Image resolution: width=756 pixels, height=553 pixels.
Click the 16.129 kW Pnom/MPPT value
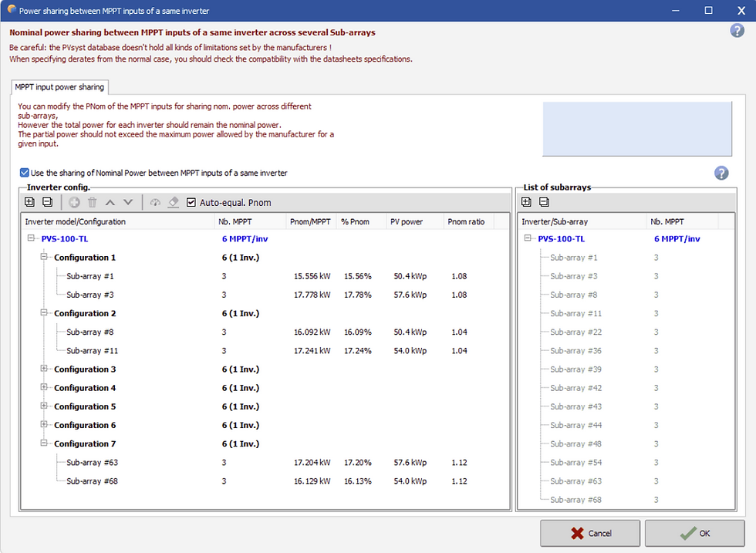pos(312,481)
